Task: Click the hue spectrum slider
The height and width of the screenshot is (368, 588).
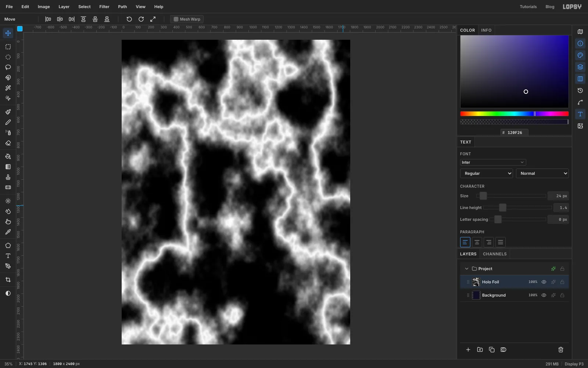Action: pos(514,114)
